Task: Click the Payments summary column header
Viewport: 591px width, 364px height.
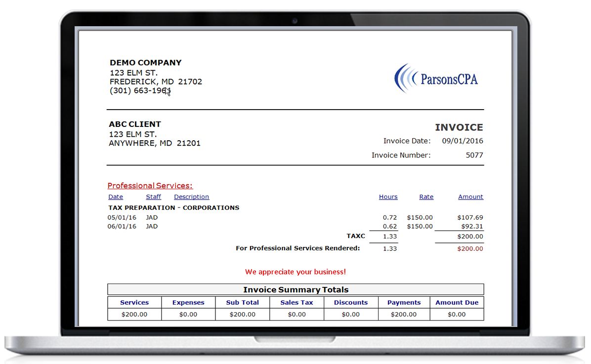Action: tap(404, 303)
